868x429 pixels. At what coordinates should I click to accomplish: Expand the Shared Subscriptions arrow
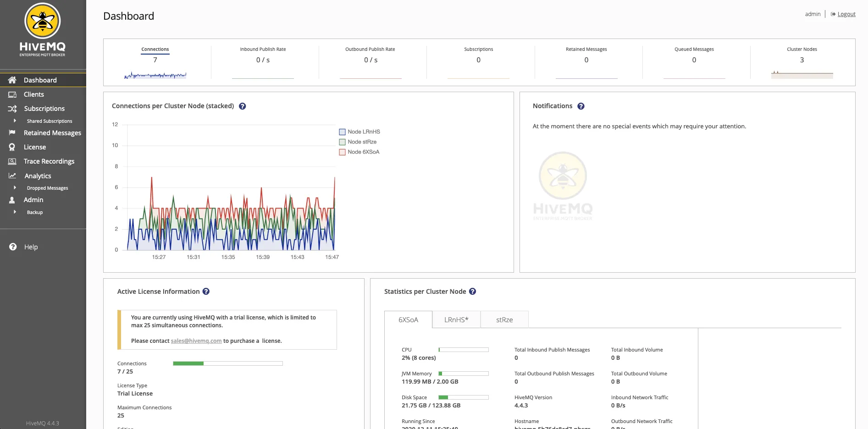coord(15,121)
